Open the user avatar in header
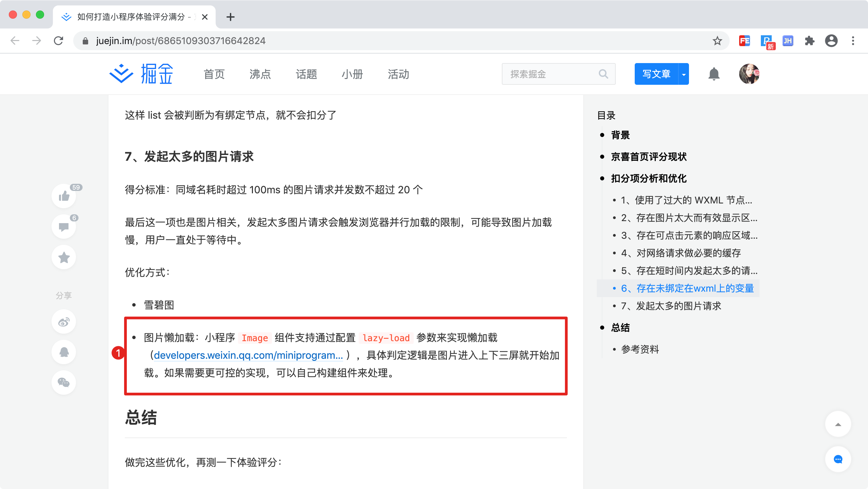868x489 pixels. 749,74
